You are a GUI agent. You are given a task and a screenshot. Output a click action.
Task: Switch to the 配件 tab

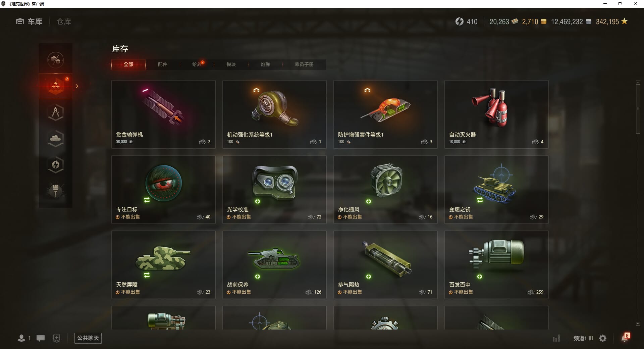point(163,64)
